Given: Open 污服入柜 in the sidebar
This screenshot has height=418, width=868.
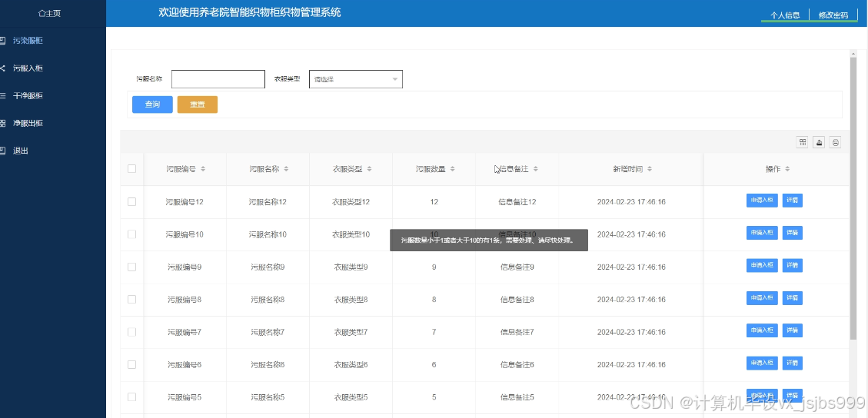Looking at the screenshot, I should [x=28, y=68].
